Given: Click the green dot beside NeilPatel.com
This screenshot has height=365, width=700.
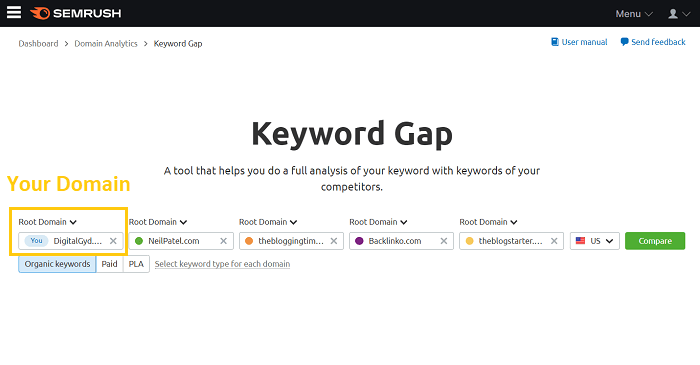Looking at the screenshot, I should (139, 241).
